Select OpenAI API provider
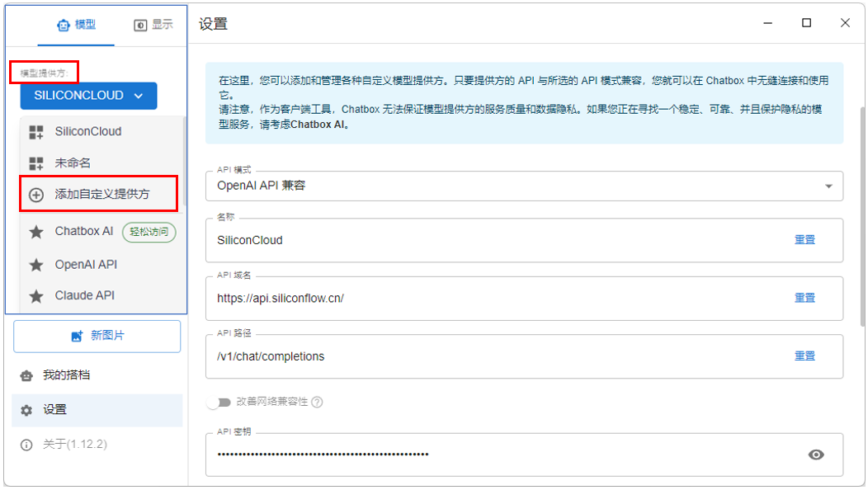The width and height of the screenshot is (868, 490). [x=101, y=265]
